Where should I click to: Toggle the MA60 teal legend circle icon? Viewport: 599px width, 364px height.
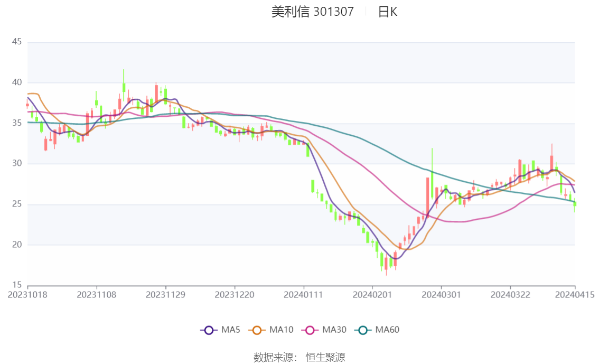[x=363, y=330]
